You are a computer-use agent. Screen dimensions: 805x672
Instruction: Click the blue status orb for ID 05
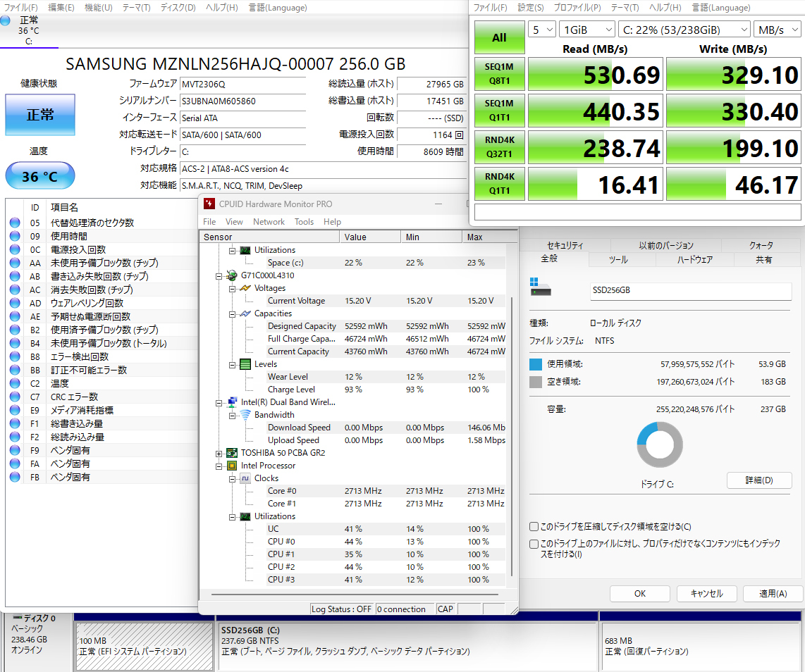coord(15,223)
